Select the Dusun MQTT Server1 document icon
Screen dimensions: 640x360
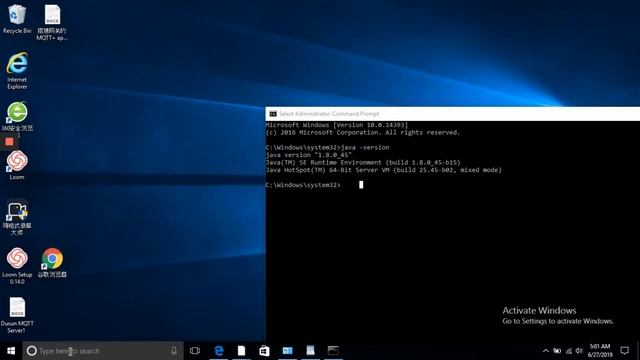click(17, 315)
